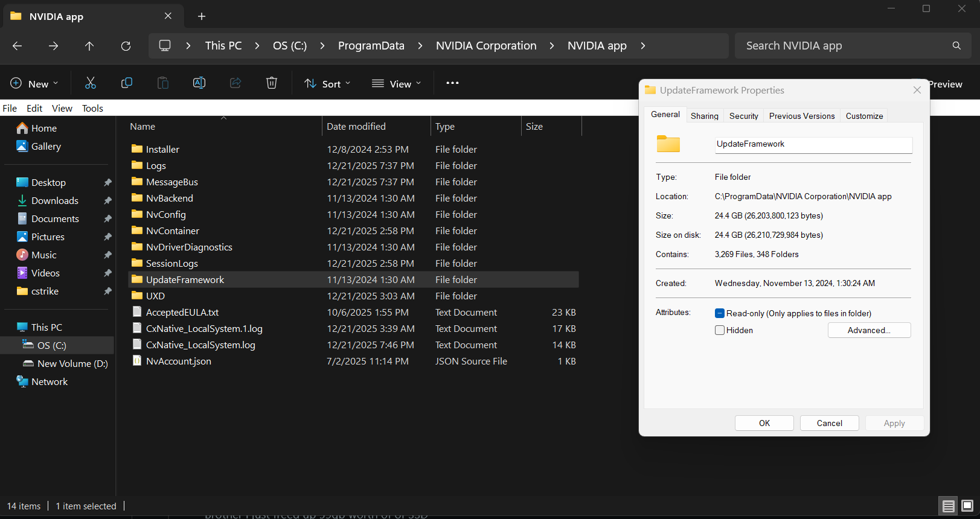Go up one folder level
The image size is (980, 519).
pyautogui.click(x=89, y=46)
